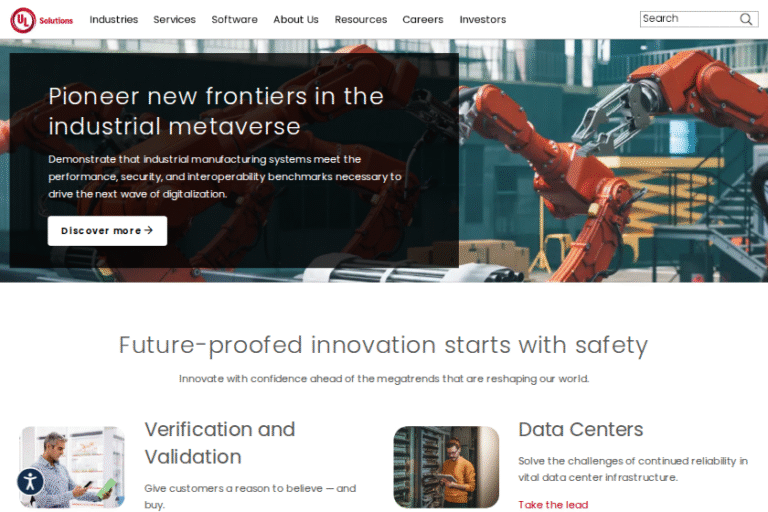The height and width of the screenshot is (512, 768).
Task: Click the arrow in Discover more
Action: click(149, 230)
